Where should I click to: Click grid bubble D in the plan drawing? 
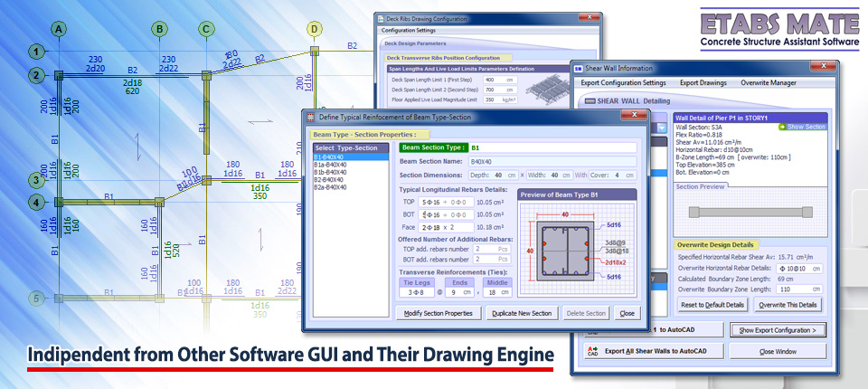(315, 29)
